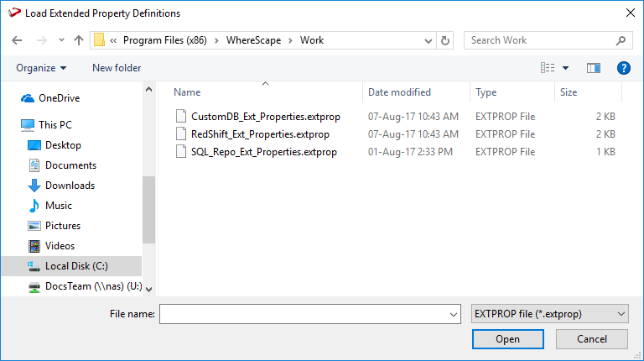Open the recent locations dropdown arrow

[x=60, y=40]
